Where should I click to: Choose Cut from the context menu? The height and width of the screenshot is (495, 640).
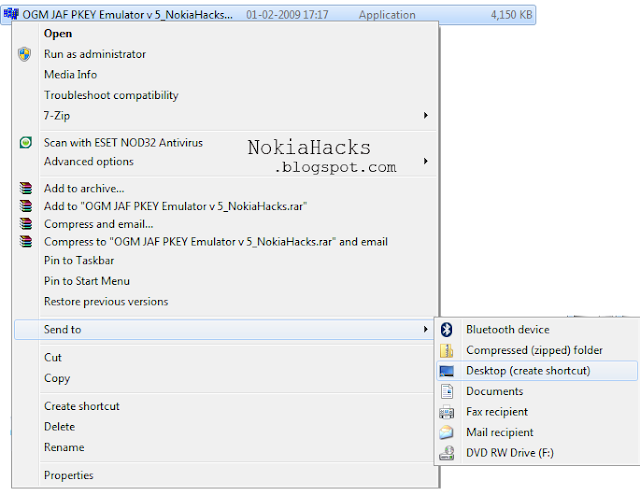coord(225,357)
